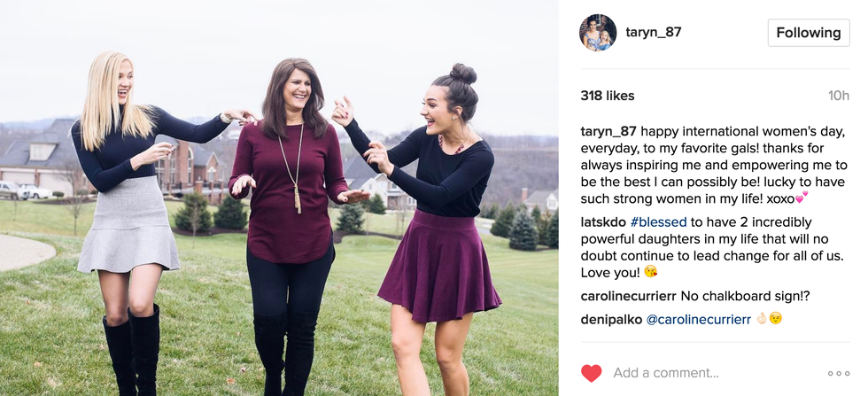Open denipalko commenter profile

611,320
